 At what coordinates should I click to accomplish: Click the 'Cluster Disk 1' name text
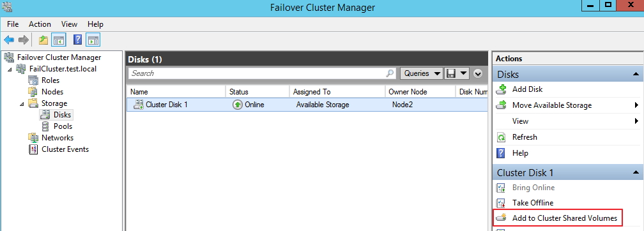pyautogui.click(x=167, y=105)
